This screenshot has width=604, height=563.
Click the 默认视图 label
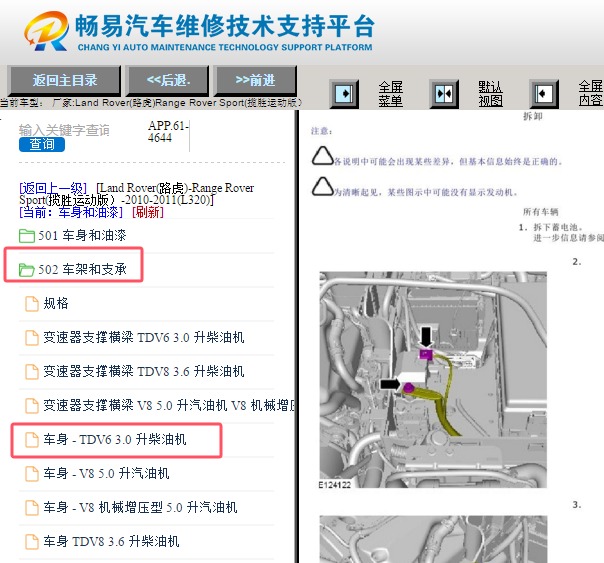point(490,94)
